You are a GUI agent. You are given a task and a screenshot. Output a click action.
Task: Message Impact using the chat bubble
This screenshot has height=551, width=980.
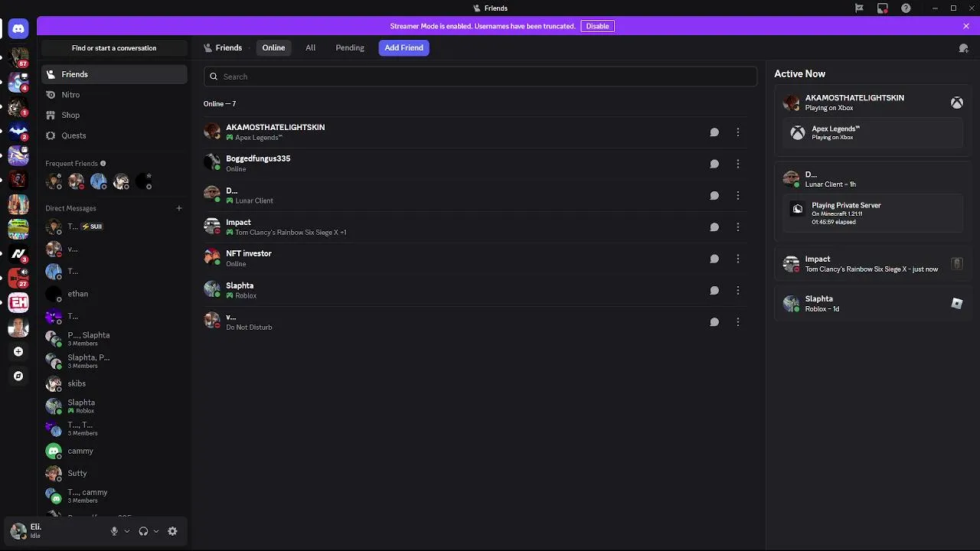click(714, 227)
